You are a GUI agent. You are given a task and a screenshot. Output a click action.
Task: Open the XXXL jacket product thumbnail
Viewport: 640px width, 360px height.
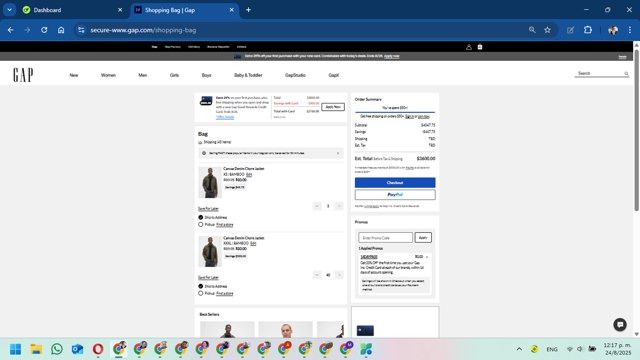pyautogui.click(x=210, y=251)
